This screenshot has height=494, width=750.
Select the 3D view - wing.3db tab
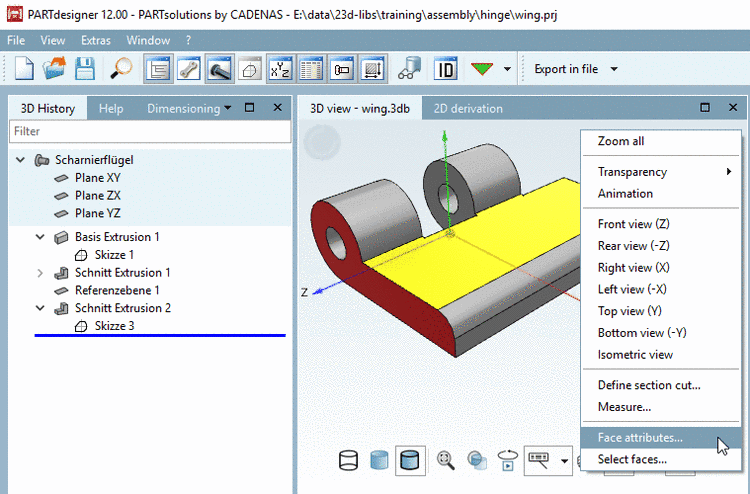pos(360,109)
